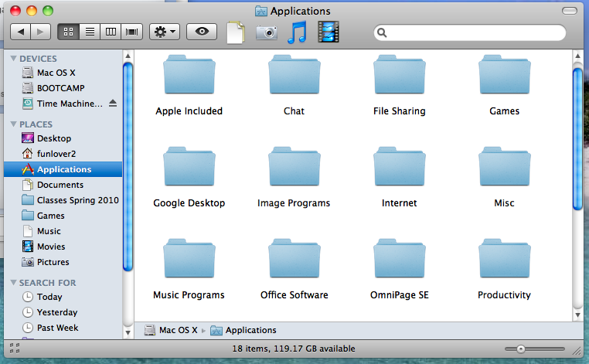
Task: Select the Mac OS X drive
Action: coord(63,73)
